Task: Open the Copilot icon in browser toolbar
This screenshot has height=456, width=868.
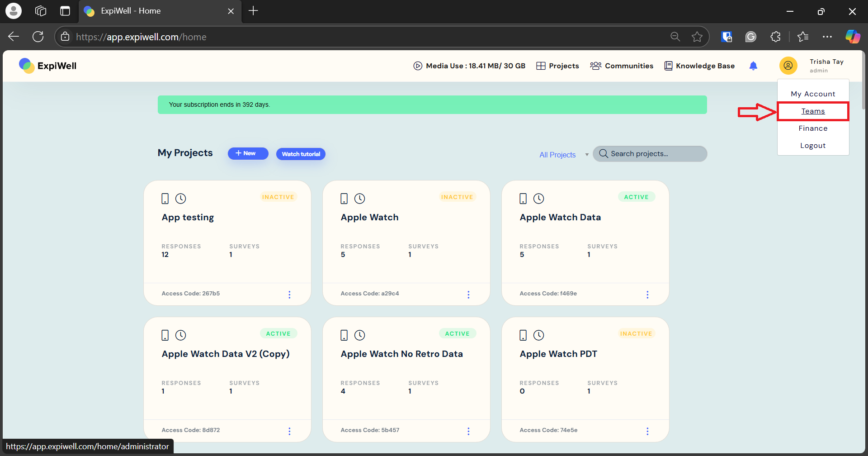Action: (x=853, y=37)
